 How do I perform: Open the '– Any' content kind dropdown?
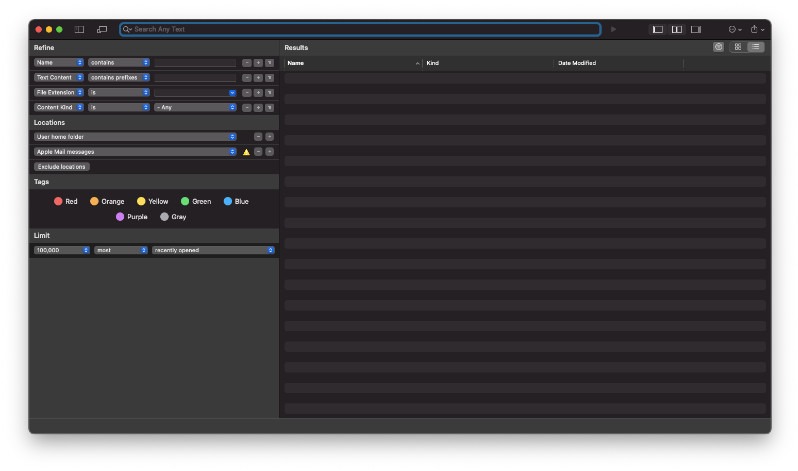195,107
